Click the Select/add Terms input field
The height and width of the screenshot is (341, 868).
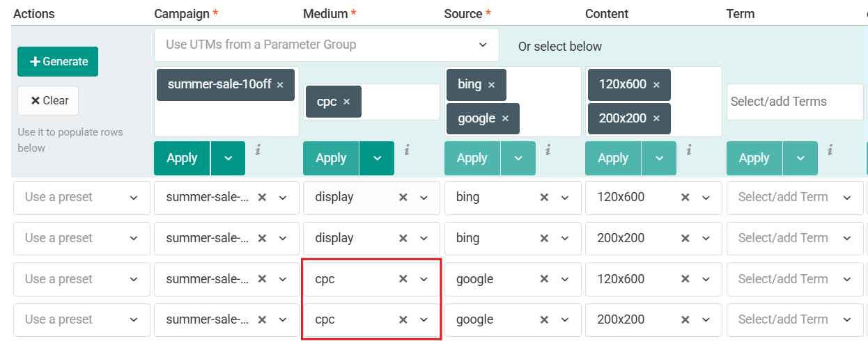coord(795,102)
